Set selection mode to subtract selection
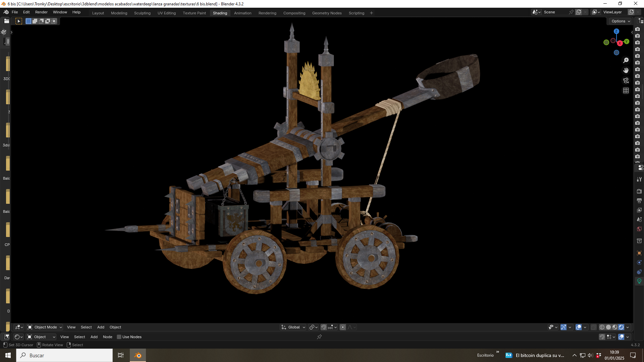Screen dimensions: 644x362 click(x=41, y=21)
